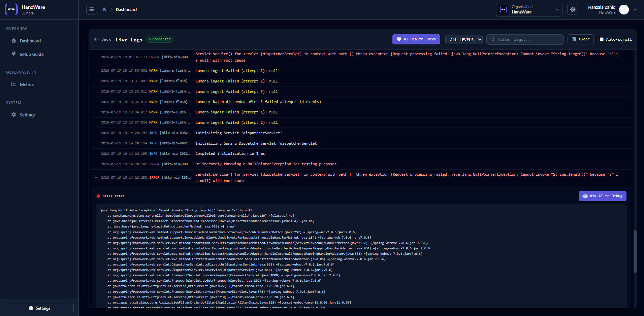The image size is (644, 316).
Task: Click Ask AI to Debug button
Action: [602, 196]
